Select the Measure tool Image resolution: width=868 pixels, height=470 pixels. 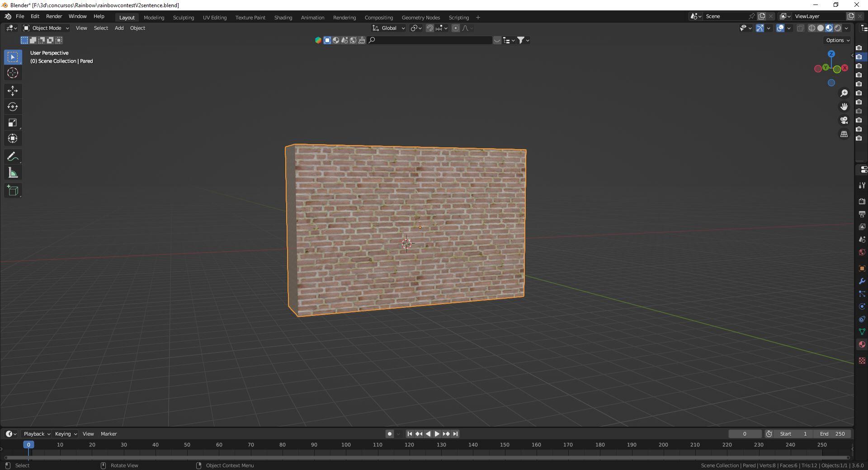(x=12, y=172)
